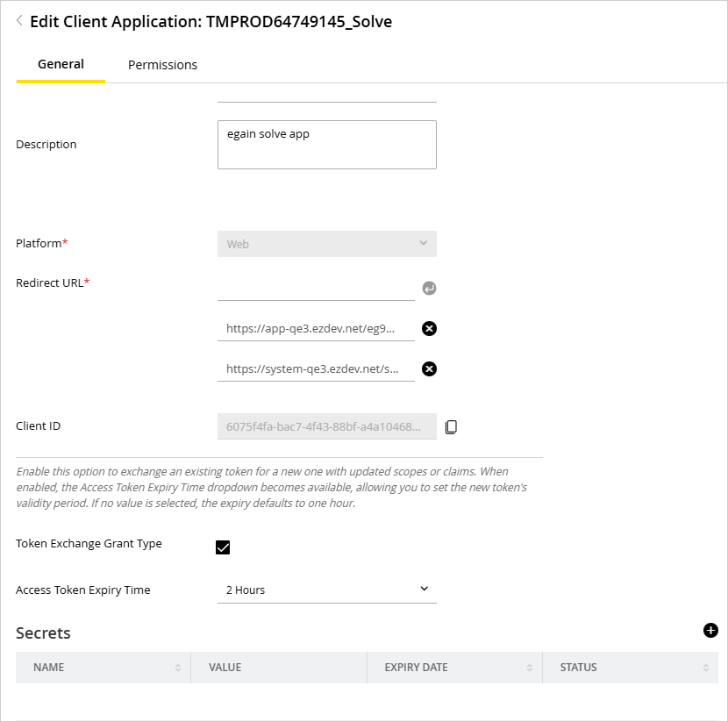Screen dimensions: 728x722
Task: Click into the Description text area
Action: click(326, 145)
